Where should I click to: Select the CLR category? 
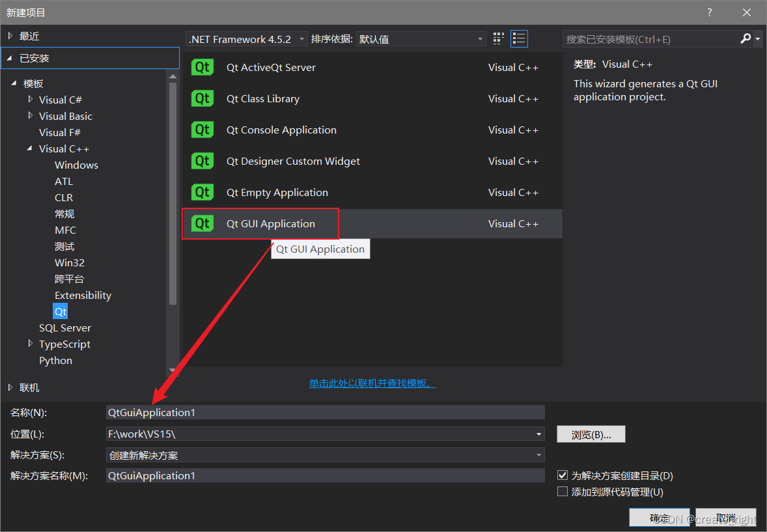coord(64,198)
